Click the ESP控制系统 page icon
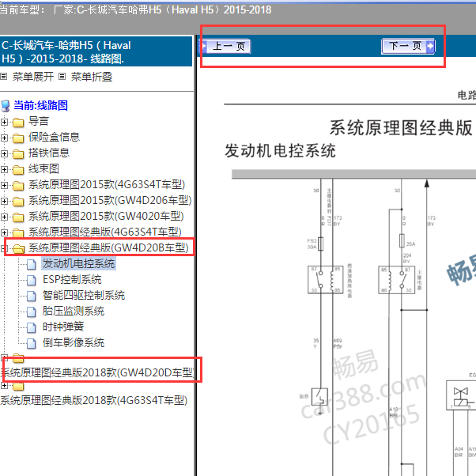Image resolution: width=476 pixels, height=476 pixels. (32, 280)
